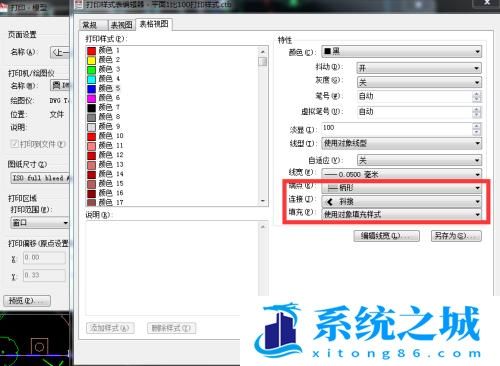Pick plot style 颜色 17

click(x=106, y=202)
